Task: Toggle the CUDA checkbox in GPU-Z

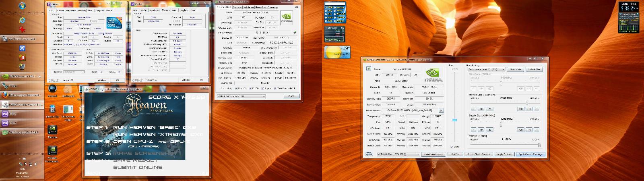Action: [250, 88]
